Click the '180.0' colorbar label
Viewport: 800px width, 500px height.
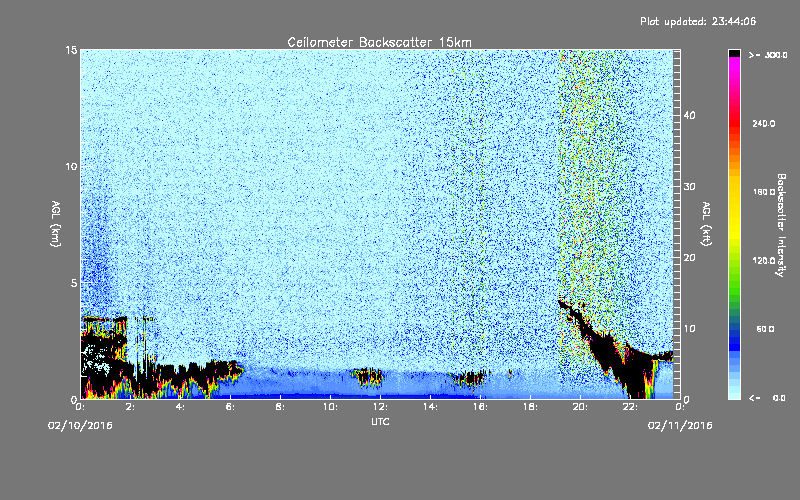(764, 192)
